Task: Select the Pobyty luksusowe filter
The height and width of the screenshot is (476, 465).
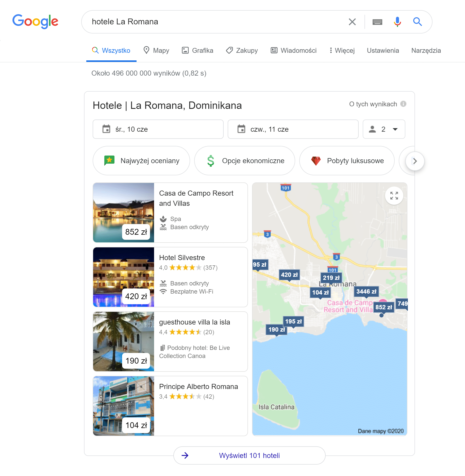Action: click(x=347, y=161)
